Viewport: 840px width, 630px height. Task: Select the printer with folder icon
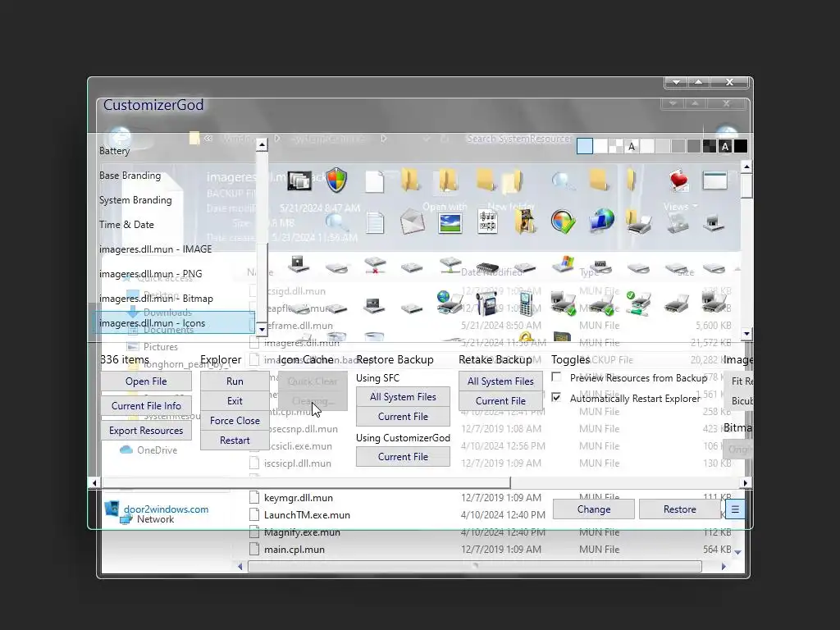click(x=638, y=221)
